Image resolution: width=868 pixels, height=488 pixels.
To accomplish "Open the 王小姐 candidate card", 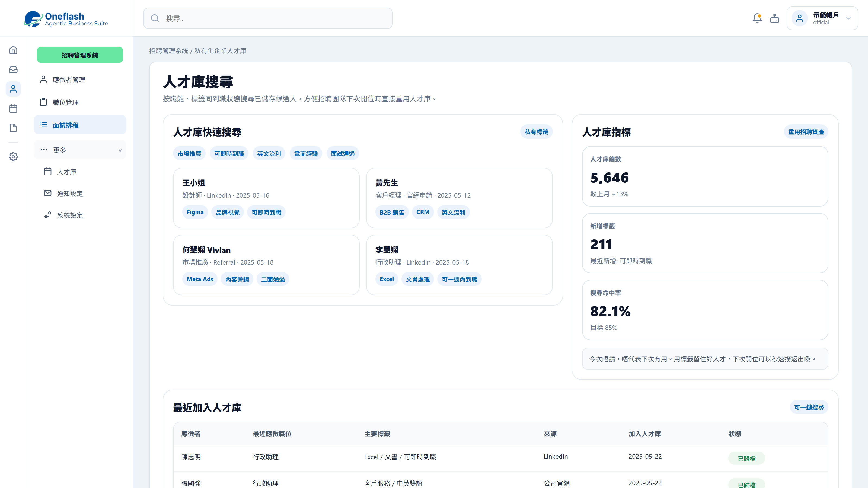I will pyautogui.click(x=266, y=198).
